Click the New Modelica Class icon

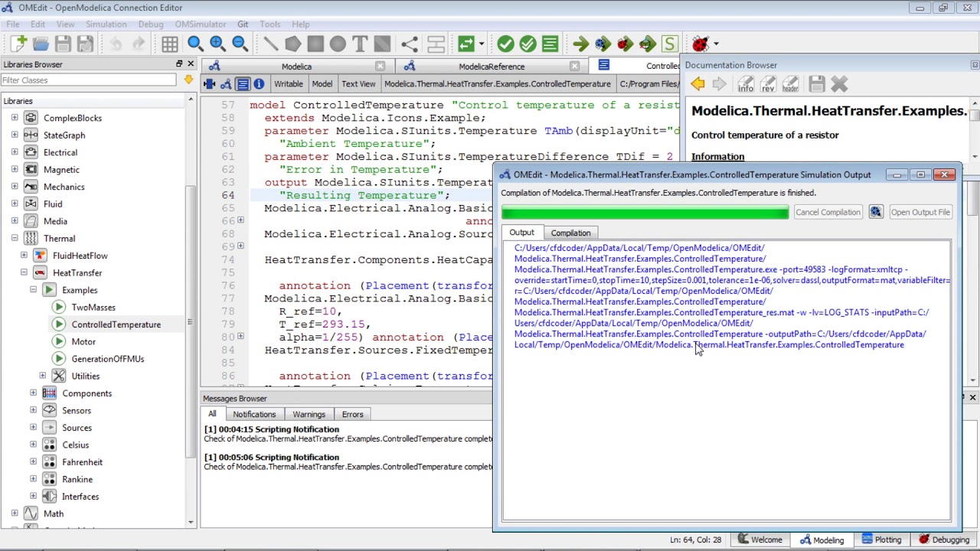18,44
